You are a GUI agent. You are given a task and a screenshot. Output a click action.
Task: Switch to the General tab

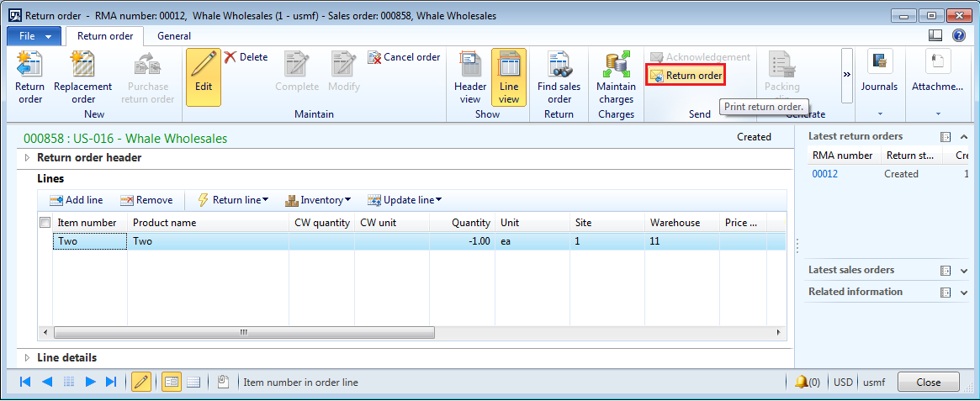tap(174, 36)
